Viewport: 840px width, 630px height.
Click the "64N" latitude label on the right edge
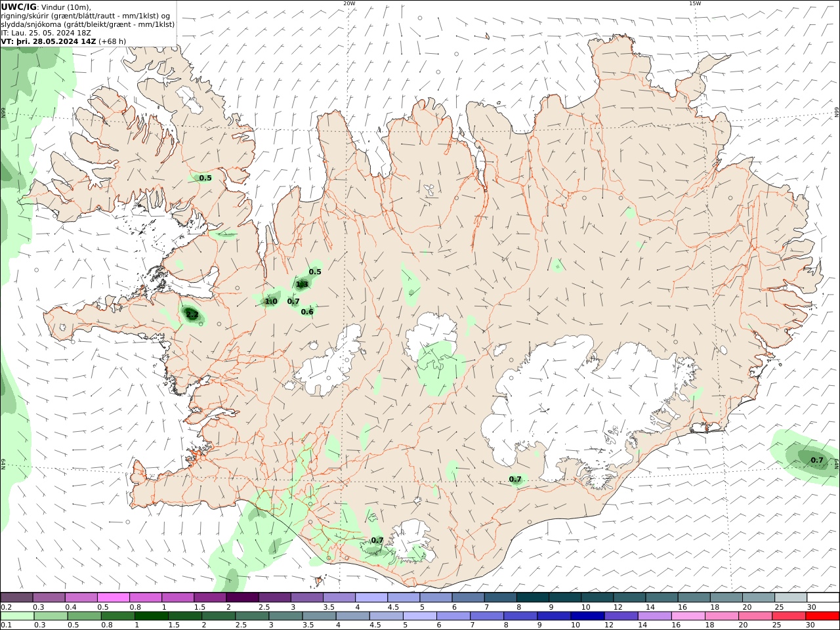pos(837,463)
